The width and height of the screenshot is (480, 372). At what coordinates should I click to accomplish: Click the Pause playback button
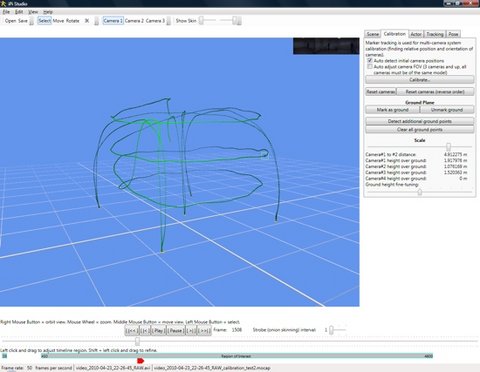(x=176, y=330)
